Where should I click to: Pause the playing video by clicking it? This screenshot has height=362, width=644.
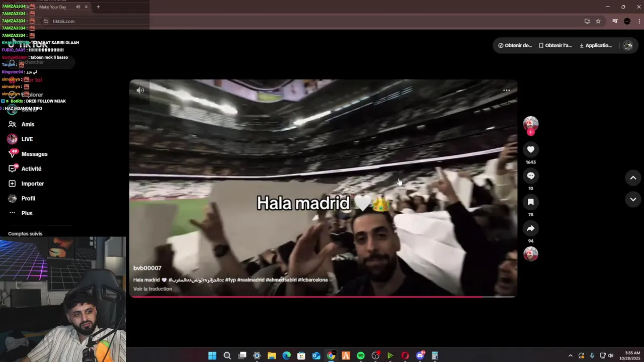point(323,188)
